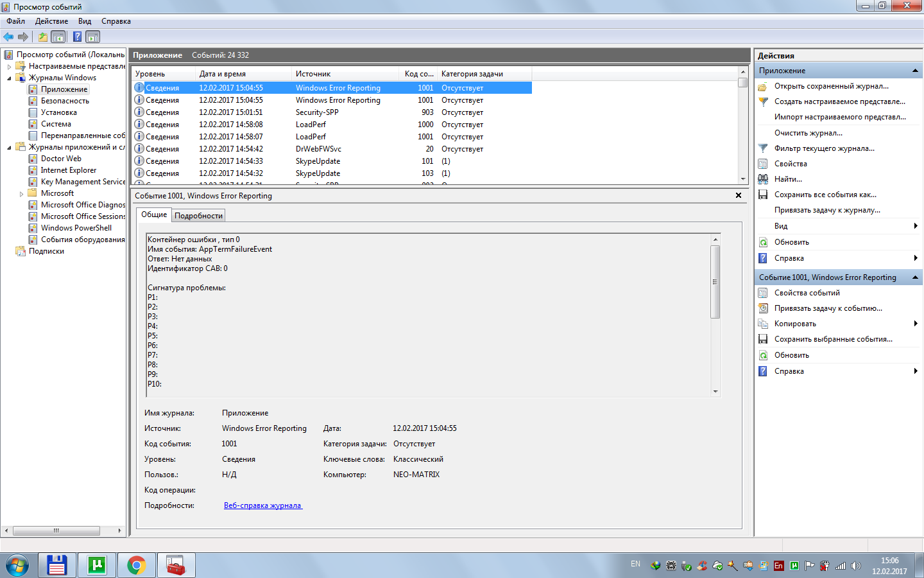Open the Веб-справка журнала link

[263, 505]
